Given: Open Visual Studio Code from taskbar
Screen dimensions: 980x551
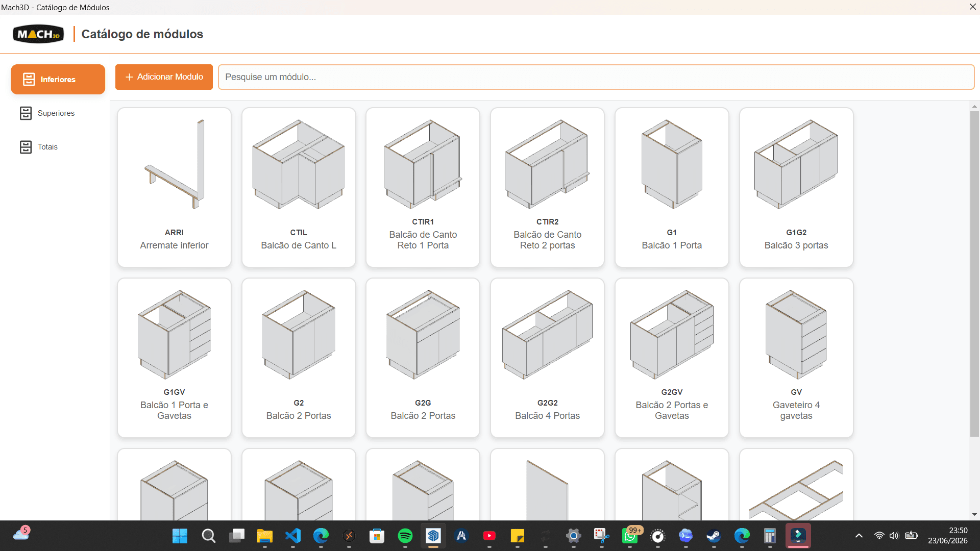Looking at the screenshot, I should [x=293, y=536].
